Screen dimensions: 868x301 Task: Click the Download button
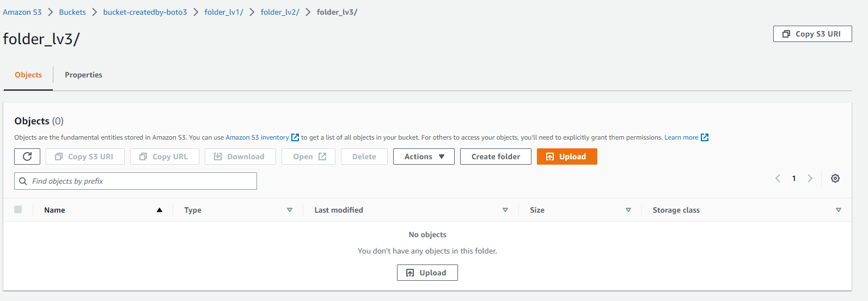pos(240,156)
